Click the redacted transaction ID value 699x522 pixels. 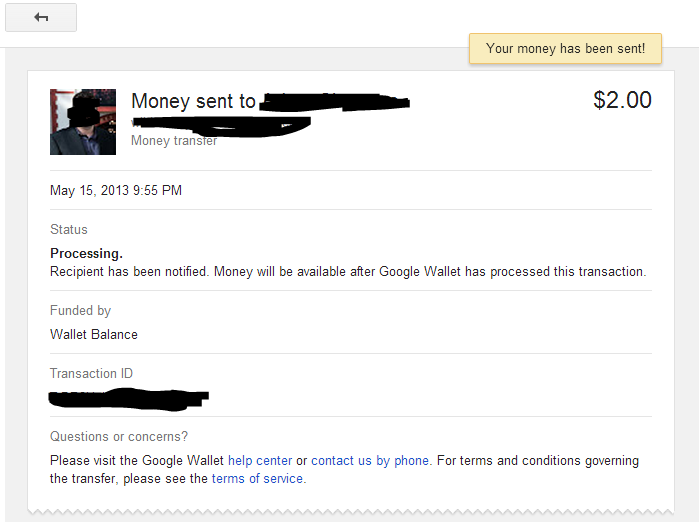(130, 398)
